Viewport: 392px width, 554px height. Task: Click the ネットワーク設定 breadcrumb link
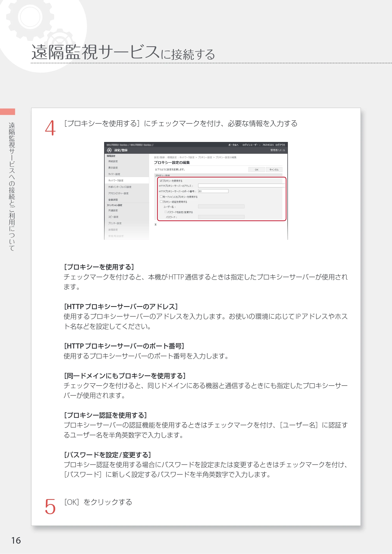187,157
